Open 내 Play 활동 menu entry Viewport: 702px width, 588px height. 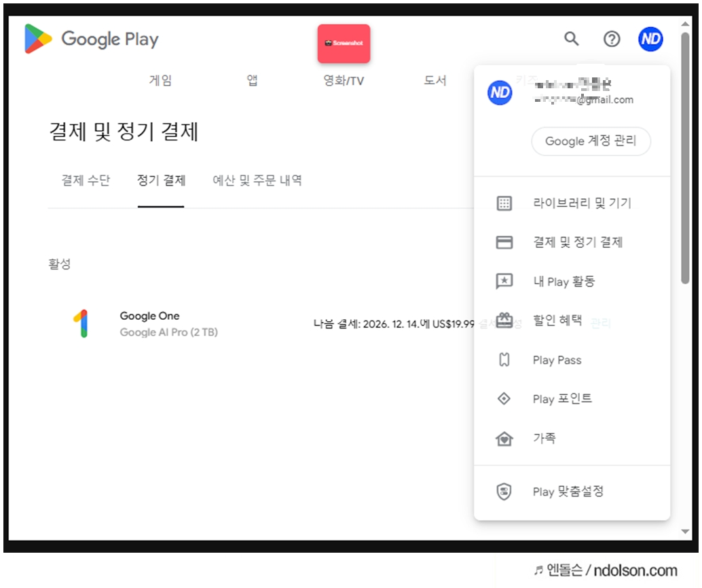[x=572, y=281]
